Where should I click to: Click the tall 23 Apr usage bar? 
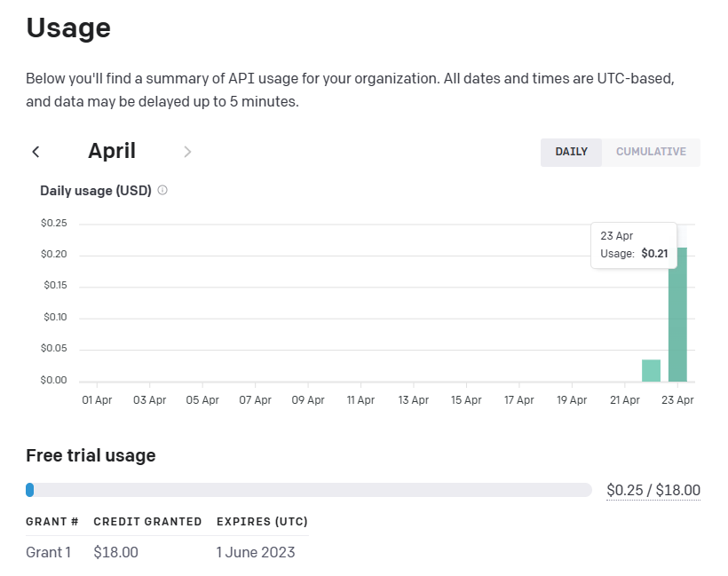click(677, 315)
